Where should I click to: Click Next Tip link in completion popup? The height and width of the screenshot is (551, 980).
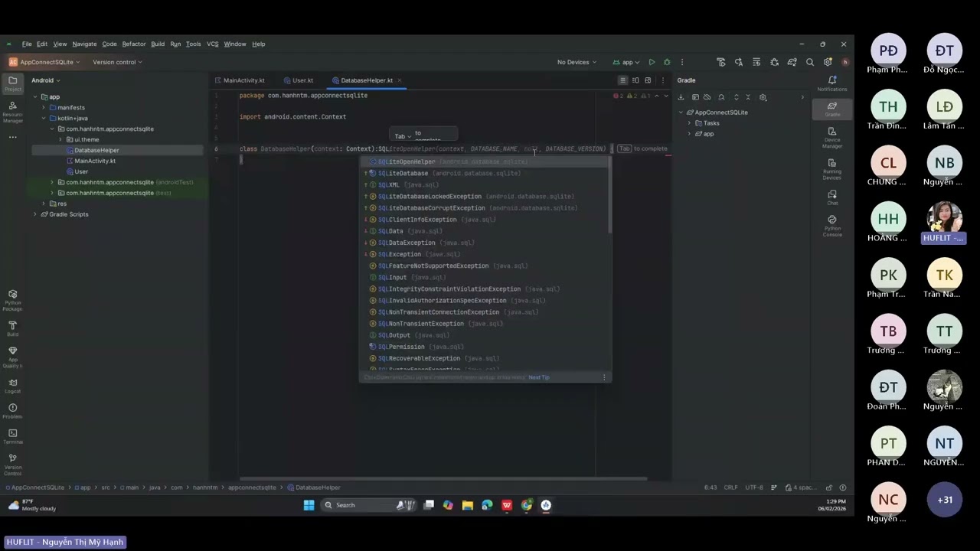pos(539,377)
